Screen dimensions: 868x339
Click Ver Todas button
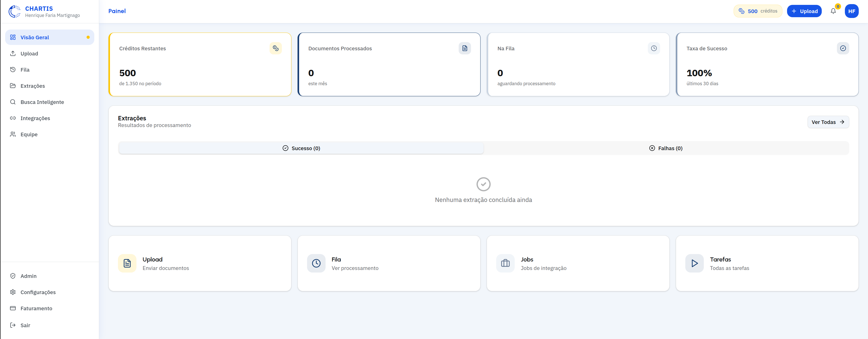click(x=828, y=122)
